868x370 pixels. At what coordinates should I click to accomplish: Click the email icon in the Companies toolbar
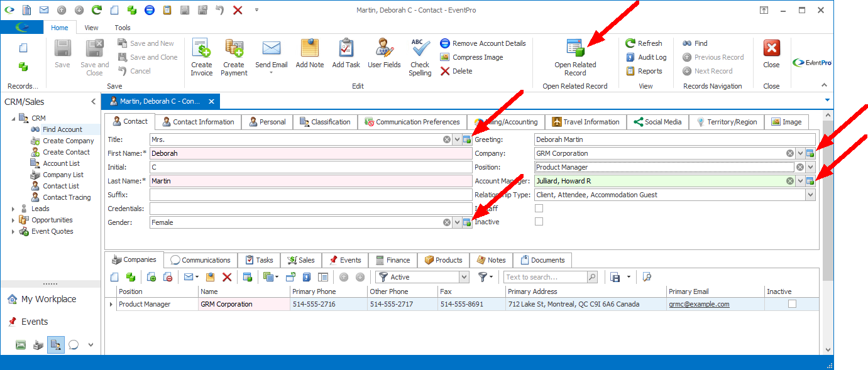pos(188,277)
